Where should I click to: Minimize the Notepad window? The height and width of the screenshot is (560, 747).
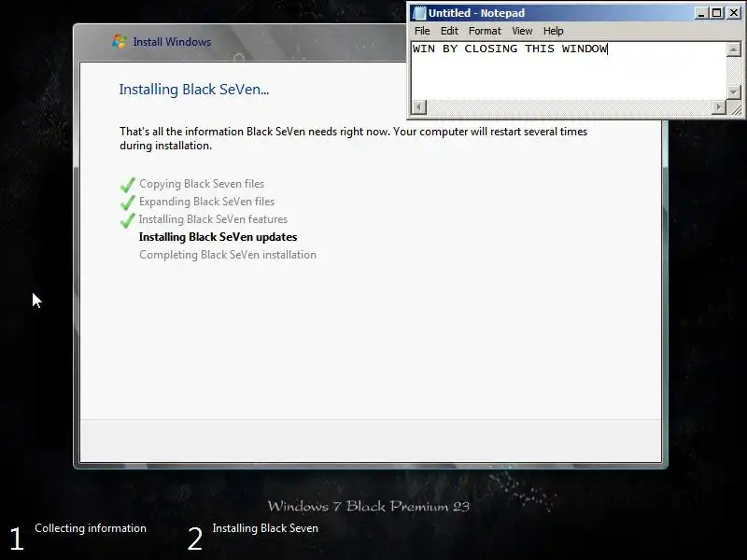click(x=700, y=13)
